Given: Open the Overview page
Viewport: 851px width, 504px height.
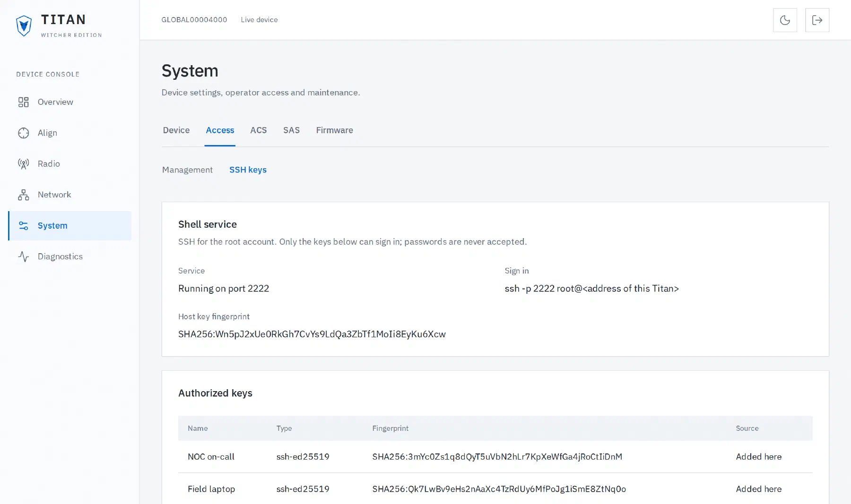Looking at the screenshot, I should (69, 102).
